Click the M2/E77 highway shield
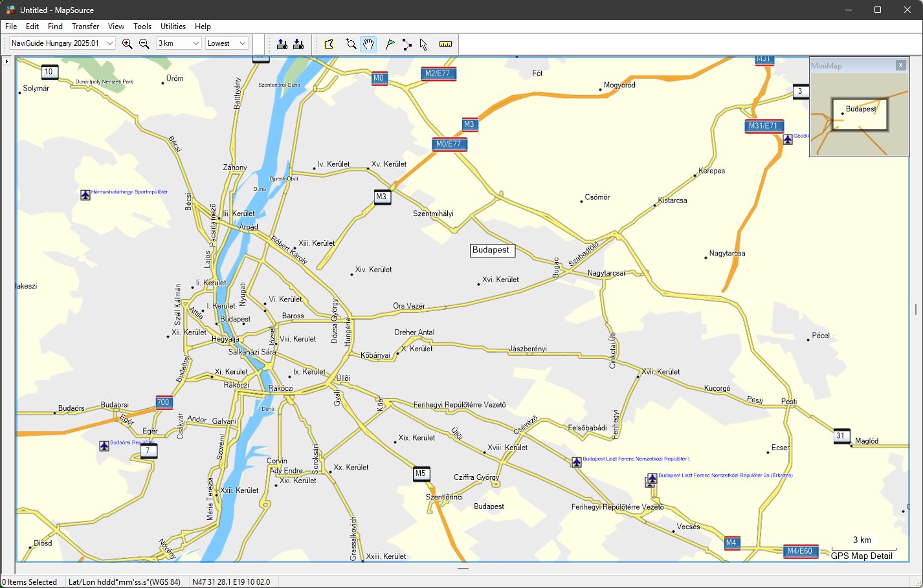This screenshot has width=923, height=588. pos(438,74)
